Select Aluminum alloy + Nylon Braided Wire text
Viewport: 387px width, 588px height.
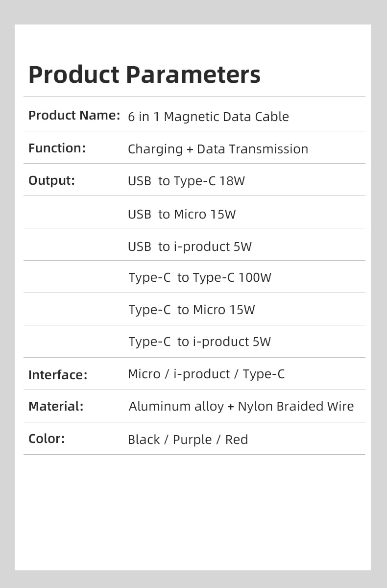point(241,406)
